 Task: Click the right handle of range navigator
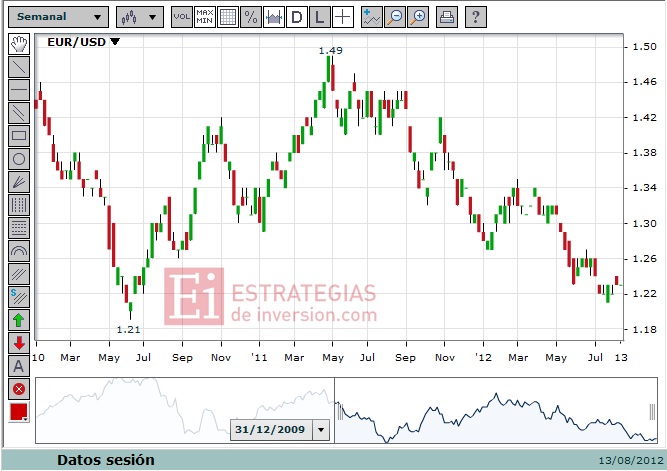[653, 412]
